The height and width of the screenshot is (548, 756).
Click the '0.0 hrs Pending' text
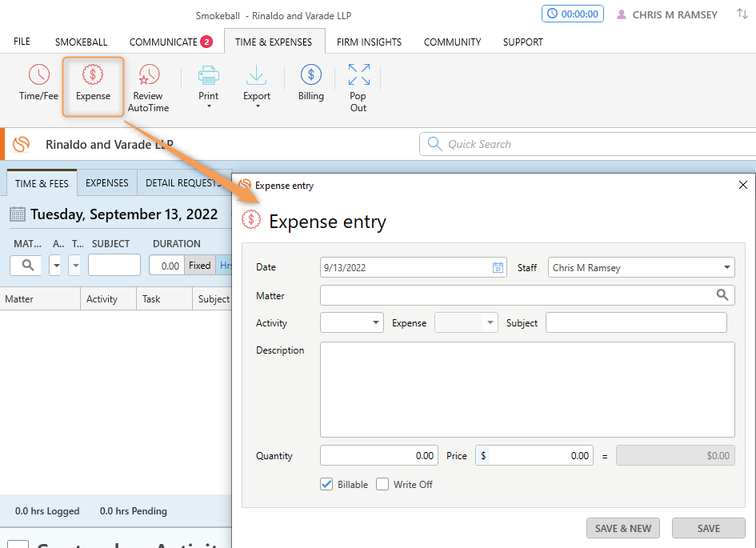[133, 511]
